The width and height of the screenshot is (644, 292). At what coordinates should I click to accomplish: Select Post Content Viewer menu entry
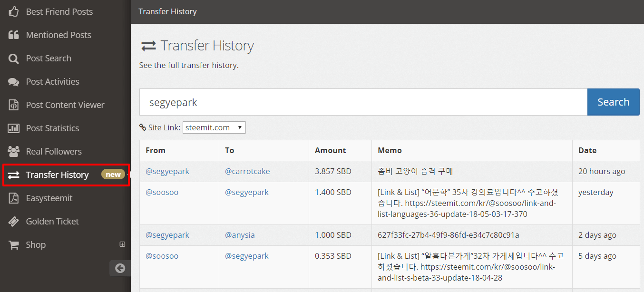coord(65,105)
